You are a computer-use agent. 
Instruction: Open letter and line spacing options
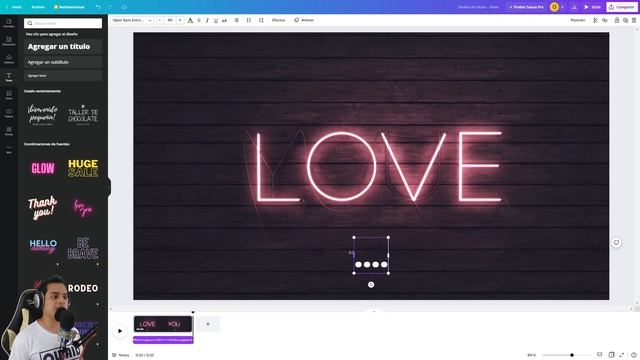click(x=261, y=20)
